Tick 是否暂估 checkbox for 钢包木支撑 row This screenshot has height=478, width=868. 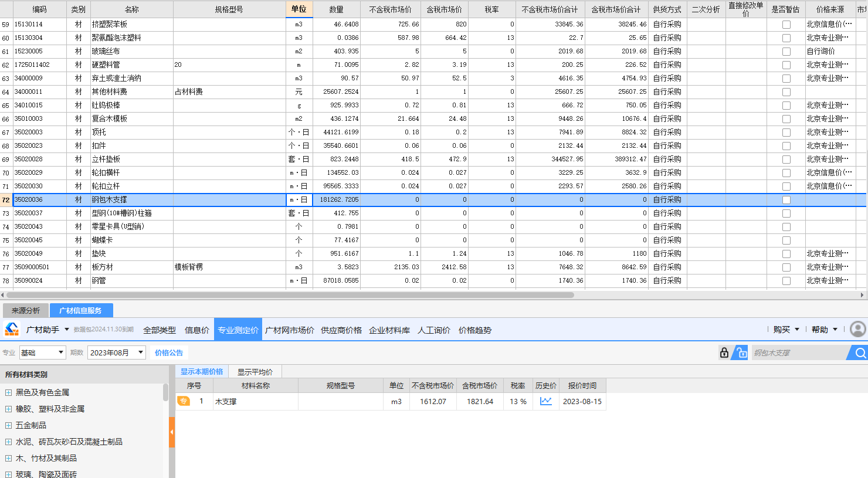(x=786, y=200)
